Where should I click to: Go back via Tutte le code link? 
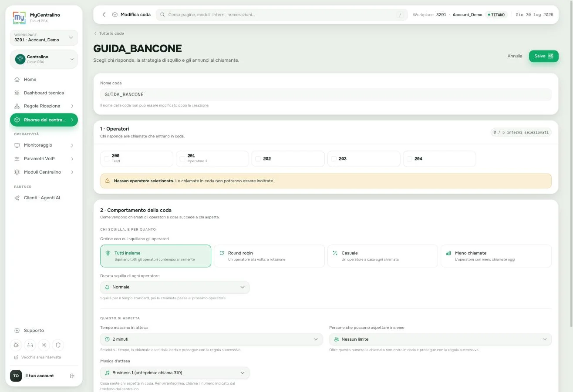(109, 34)
